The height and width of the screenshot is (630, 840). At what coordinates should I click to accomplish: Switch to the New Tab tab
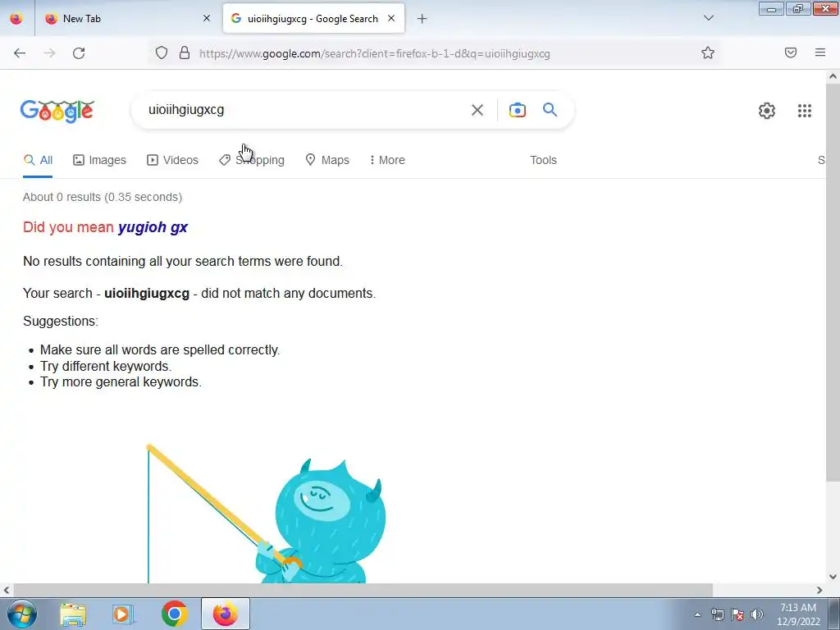(x=127, y=18)
